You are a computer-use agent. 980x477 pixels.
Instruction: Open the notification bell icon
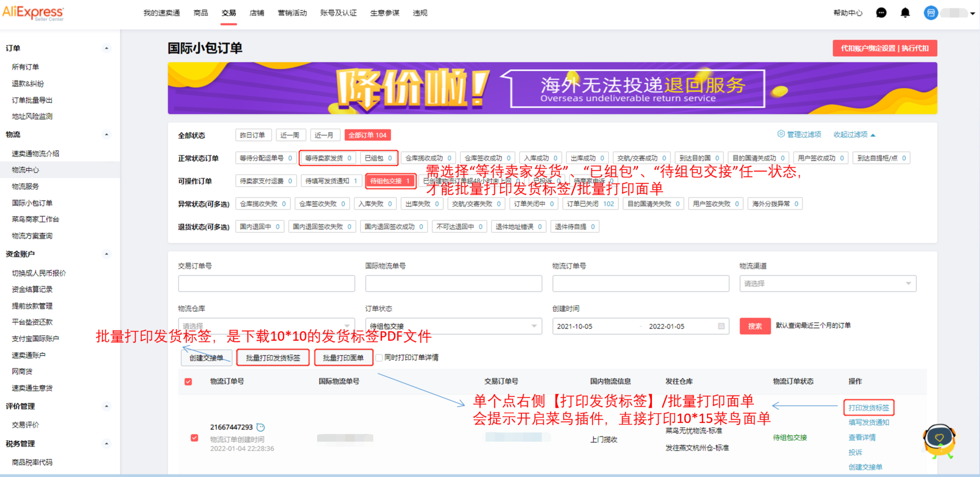click(905, 13)
